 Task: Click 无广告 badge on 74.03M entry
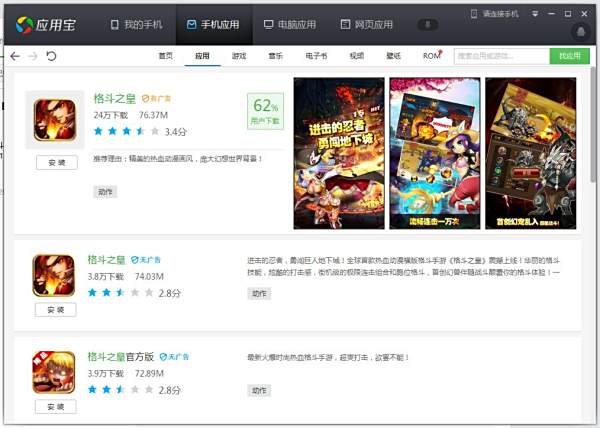coord(146,260)
